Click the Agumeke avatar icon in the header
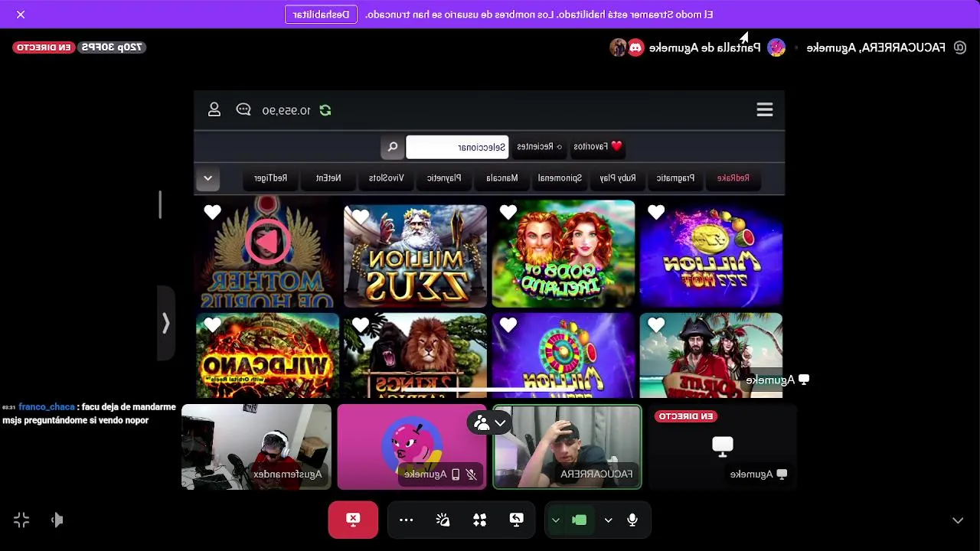This screenshot has width=980, height=551. click(x=776, y=47)
